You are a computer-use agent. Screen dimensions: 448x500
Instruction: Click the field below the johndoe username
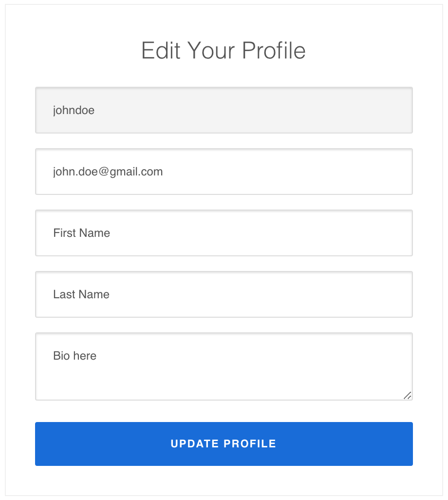(224, 172)
